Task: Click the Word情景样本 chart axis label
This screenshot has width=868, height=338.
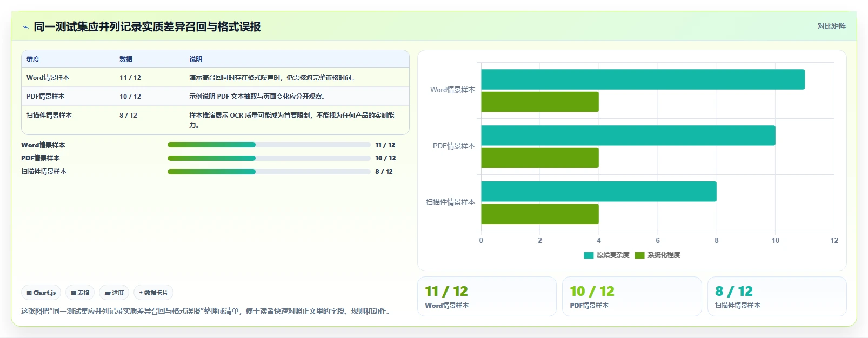Action: pos(452,90)
